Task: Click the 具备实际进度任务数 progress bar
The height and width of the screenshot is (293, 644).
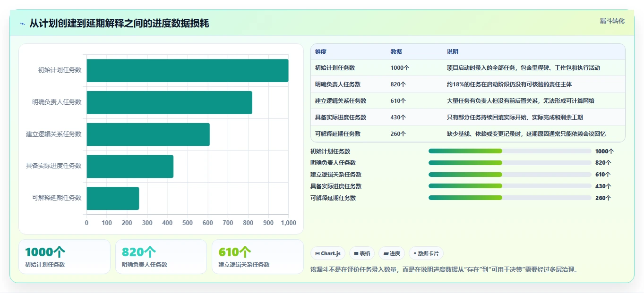Action: click(510, 186)
